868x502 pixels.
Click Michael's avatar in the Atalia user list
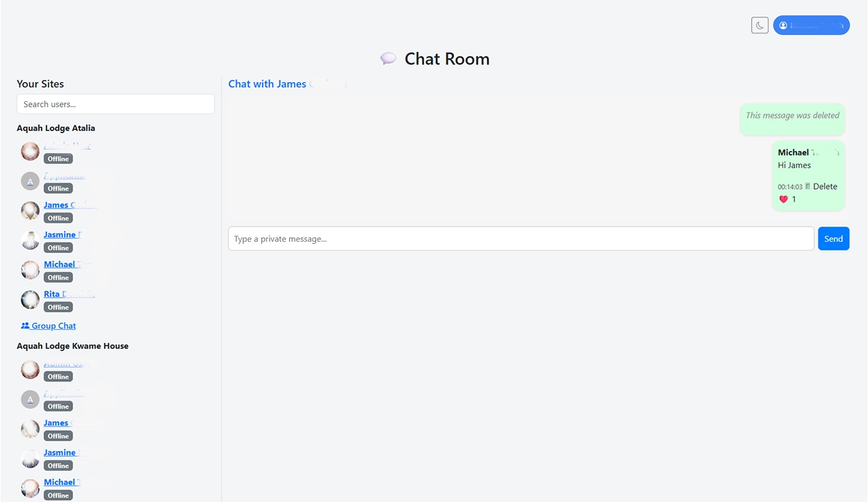(x=30, y=270)
